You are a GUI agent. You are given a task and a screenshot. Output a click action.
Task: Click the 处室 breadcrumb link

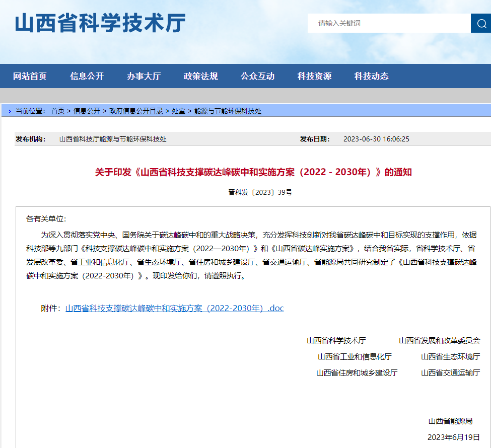click(178, 111)
